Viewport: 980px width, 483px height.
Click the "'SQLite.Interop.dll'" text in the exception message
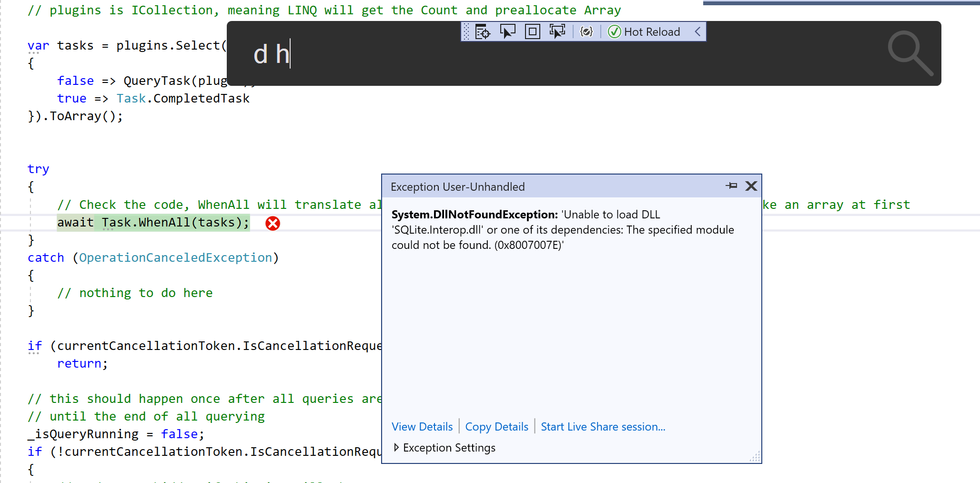[x=437, y=230]
